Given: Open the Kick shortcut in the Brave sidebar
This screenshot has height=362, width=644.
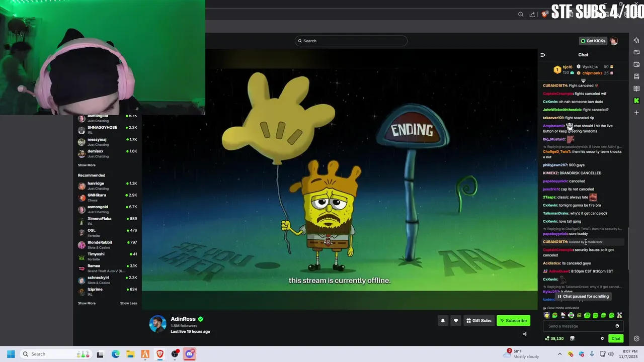Looking at the screenshot, I should [x=636, y=101].
